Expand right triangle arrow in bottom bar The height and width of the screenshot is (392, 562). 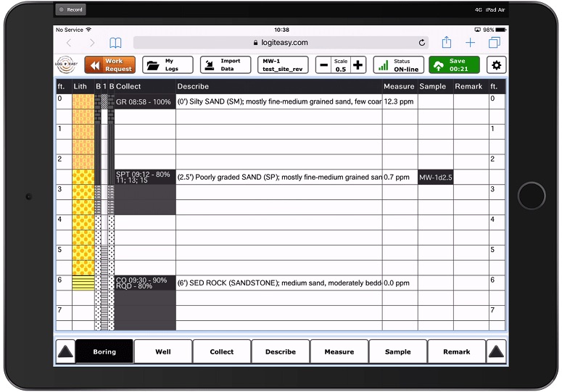(497, 351)
